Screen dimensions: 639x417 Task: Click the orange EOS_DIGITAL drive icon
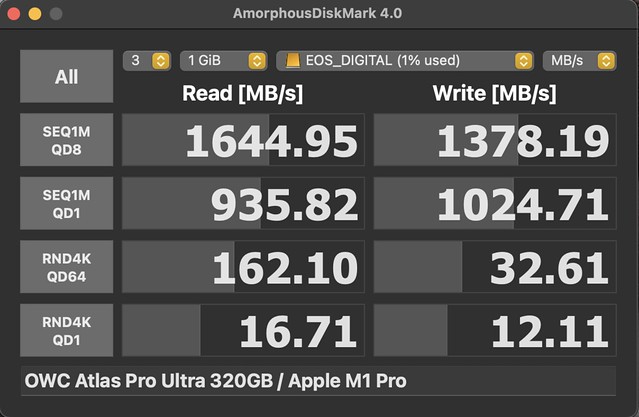click(x=292, y=61)
